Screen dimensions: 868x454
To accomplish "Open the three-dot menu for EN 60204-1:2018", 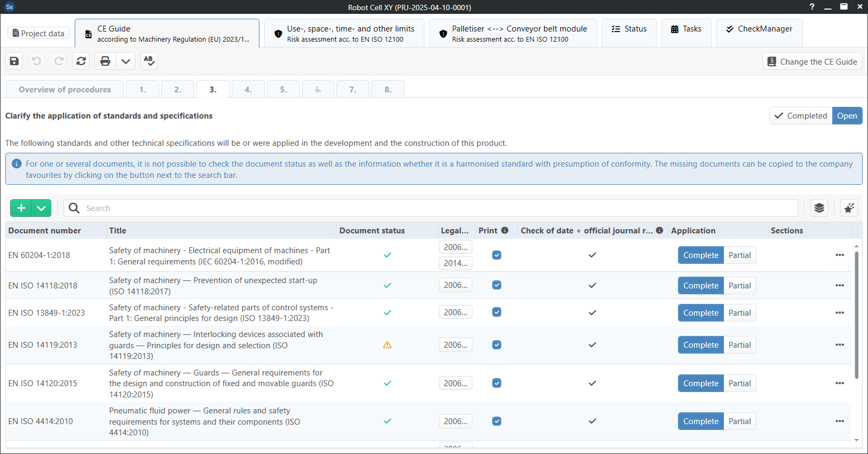I will tap(840, 255).
